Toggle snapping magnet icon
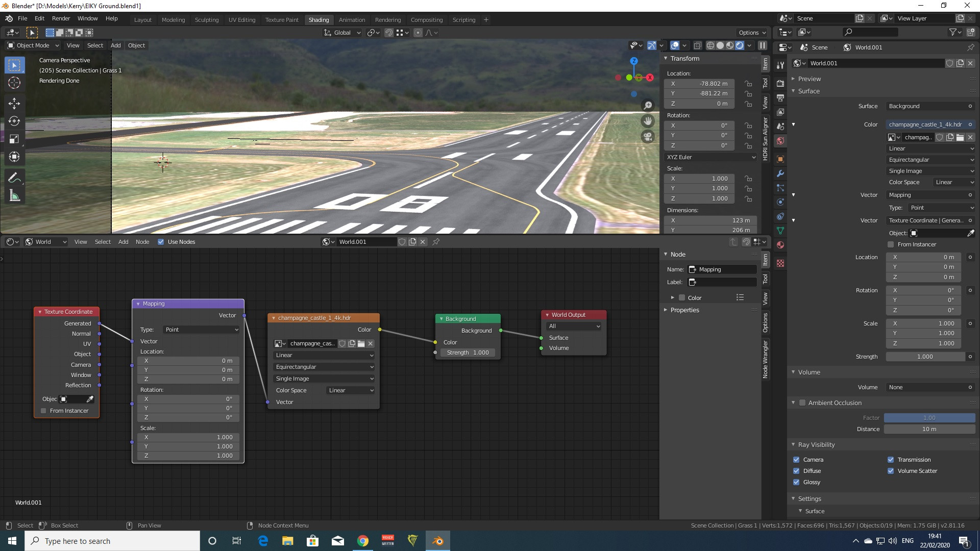Image resolution: width=980 pixels, height=551 pixels. pyautogui.click(x=388, y=33)
